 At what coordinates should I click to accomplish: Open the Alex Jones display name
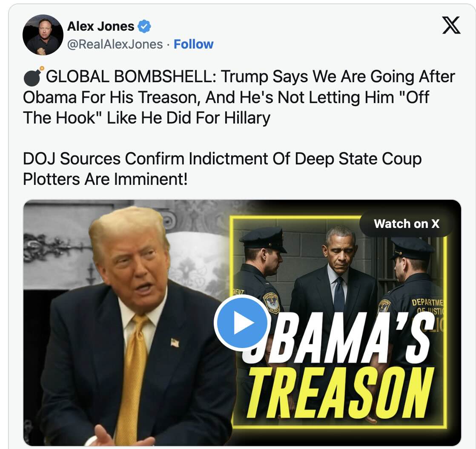100,26
